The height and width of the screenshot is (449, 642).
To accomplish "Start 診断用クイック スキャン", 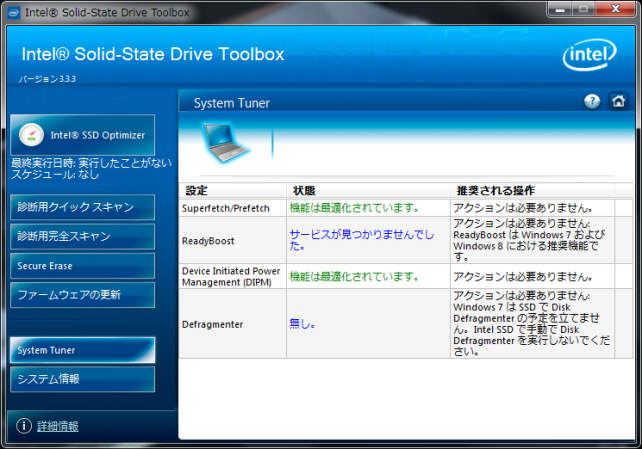I will coord(83,207).
